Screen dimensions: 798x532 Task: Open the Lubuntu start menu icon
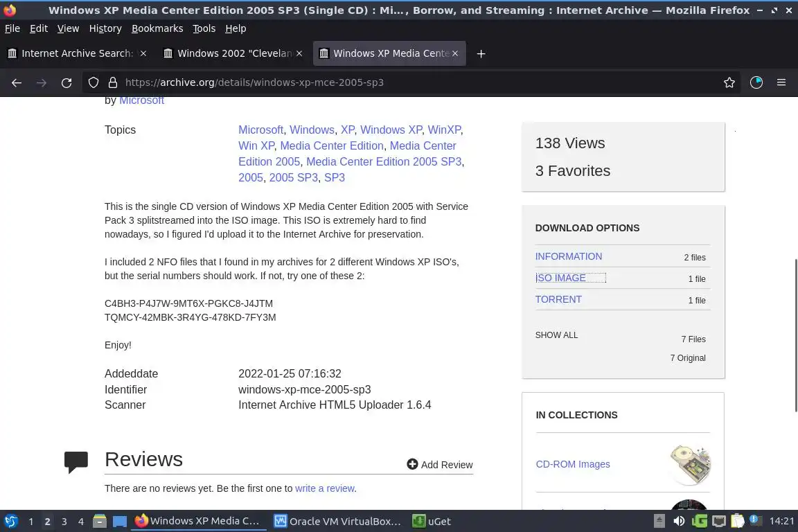point(11,522)
